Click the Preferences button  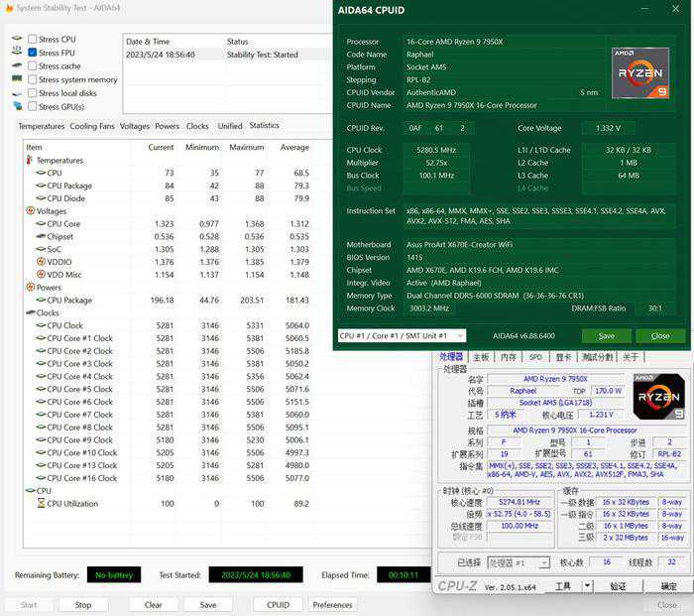[x=332, y=604]
